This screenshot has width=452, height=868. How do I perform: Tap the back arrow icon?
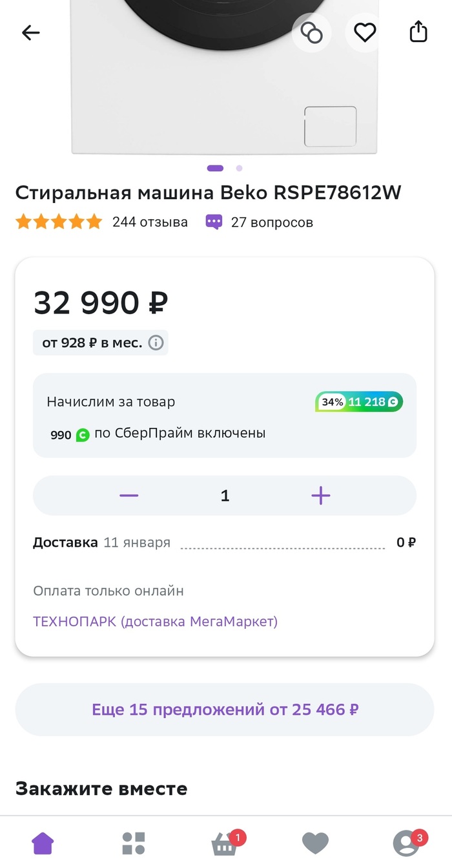[30, 32]
